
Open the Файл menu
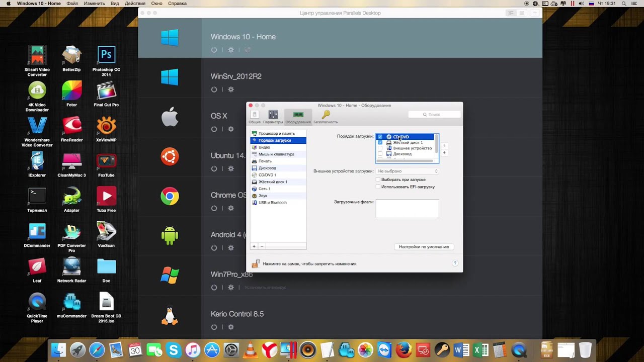(72, 4)
